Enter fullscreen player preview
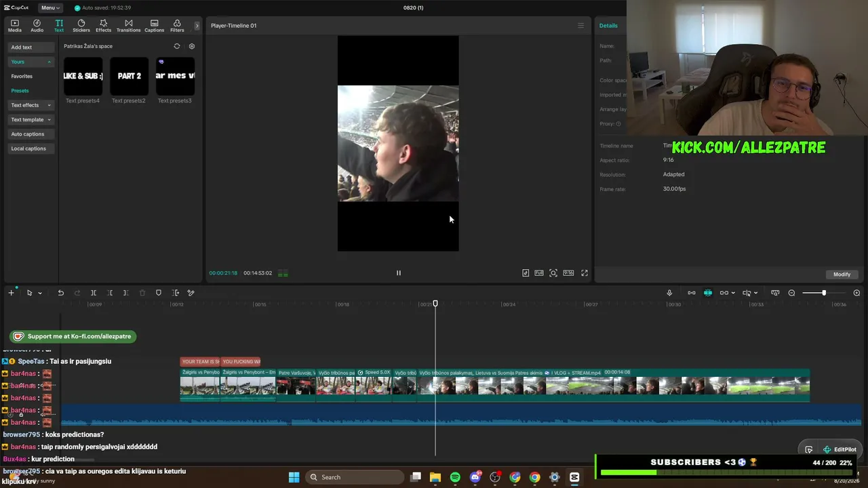The width and height of the screenshot is (868, 488). tap(585, 273)
